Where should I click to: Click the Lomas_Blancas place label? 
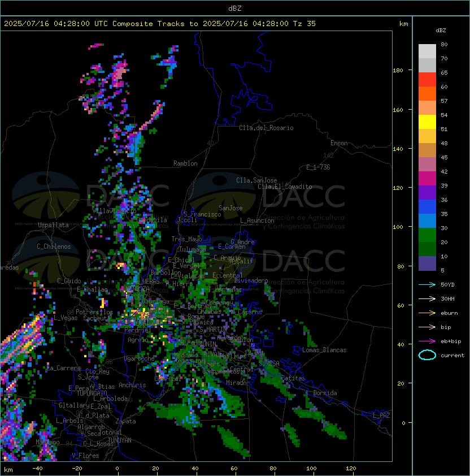(x=324, y=350)
